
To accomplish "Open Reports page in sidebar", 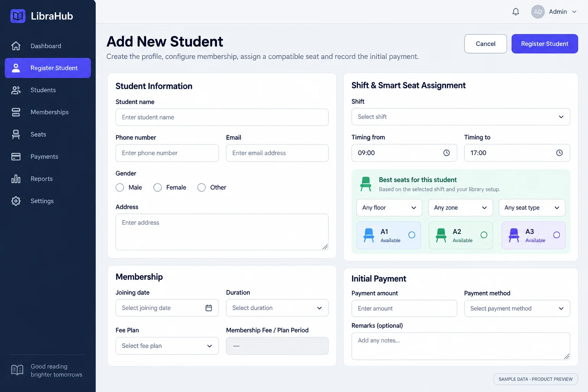I will point(47,179).
